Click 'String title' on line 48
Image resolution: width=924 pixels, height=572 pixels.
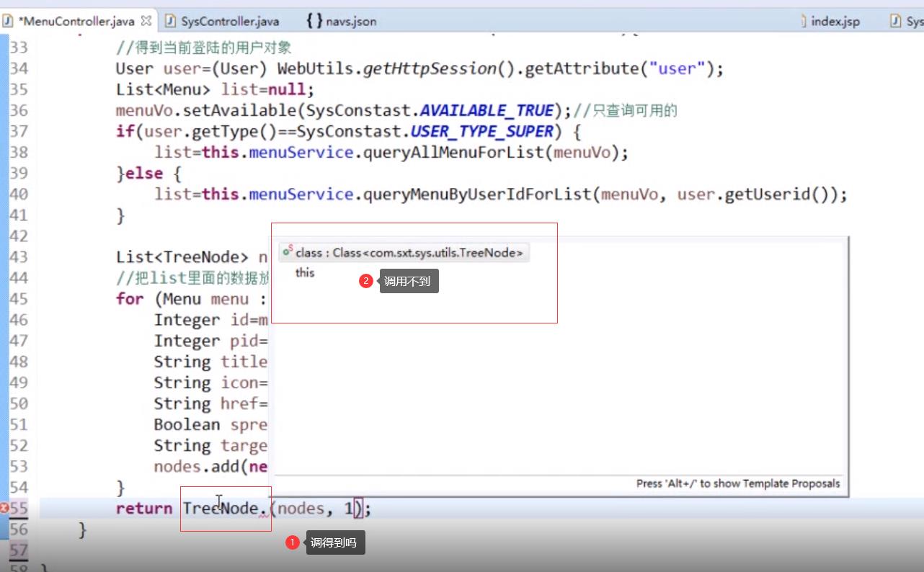click(210, 362)
